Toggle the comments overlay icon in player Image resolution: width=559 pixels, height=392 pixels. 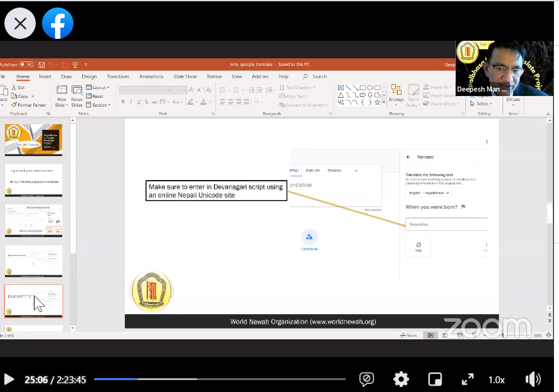(x=366, y=379)
